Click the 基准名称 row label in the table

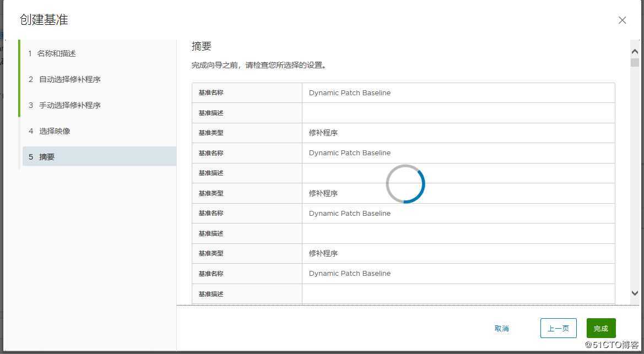(210, 92)
